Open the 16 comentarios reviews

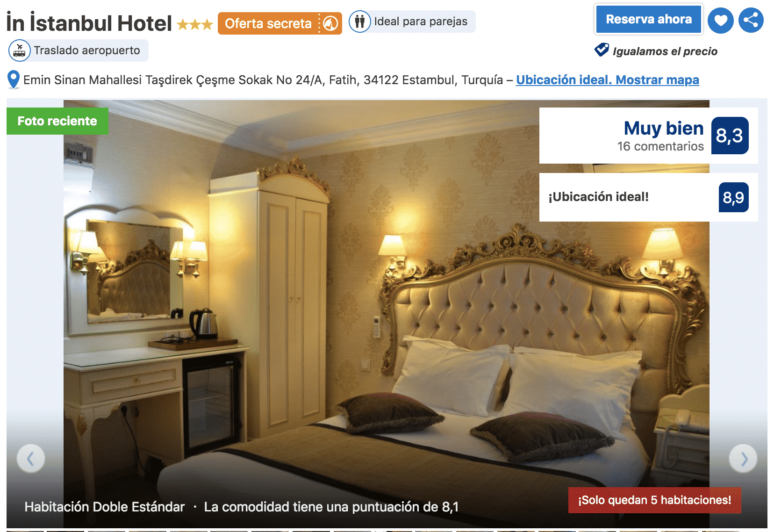pyautogui.click(x=660, y=146)
